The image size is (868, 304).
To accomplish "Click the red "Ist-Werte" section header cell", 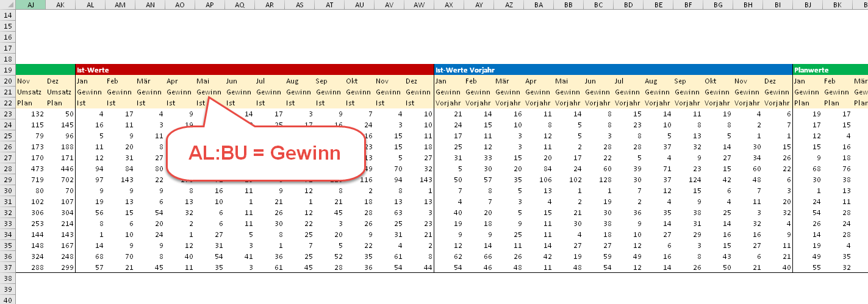I will click(x=254, y=70).
